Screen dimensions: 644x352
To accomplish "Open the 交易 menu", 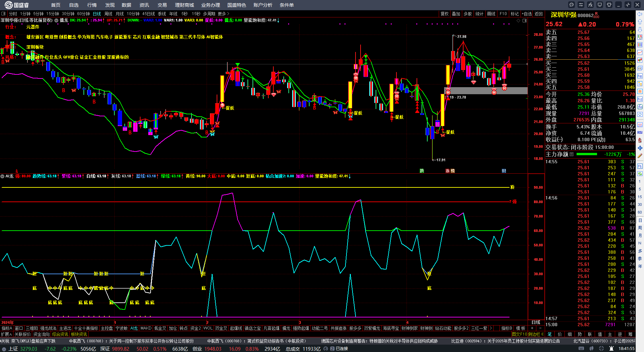I will pos(162,5).
